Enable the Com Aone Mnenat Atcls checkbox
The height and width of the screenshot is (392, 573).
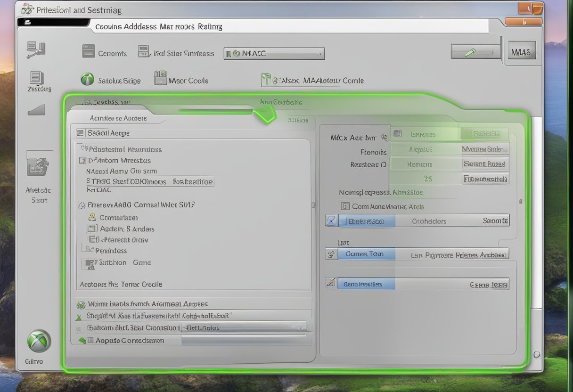[345, 206]
